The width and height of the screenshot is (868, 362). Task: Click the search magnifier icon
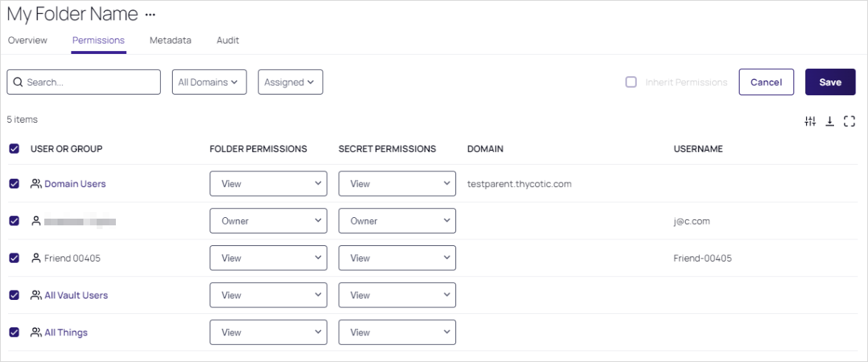pos(18,82)
